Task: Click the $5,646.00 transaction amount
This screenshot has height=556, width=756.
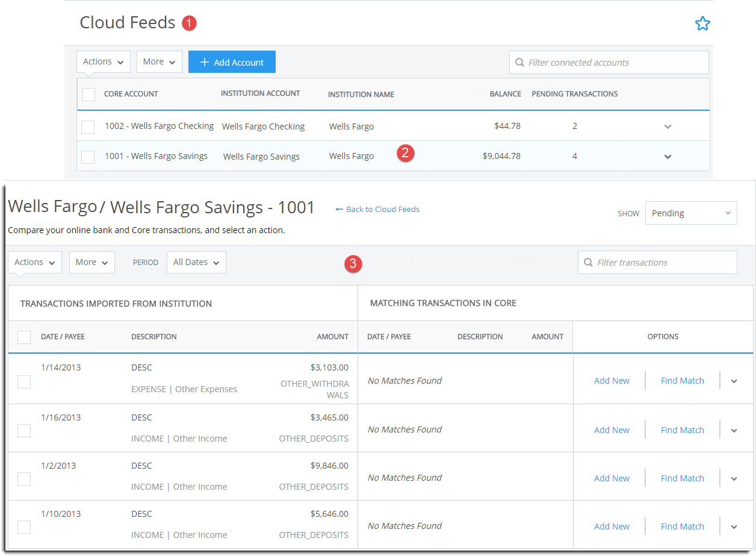Action: (x=329, y=514)
